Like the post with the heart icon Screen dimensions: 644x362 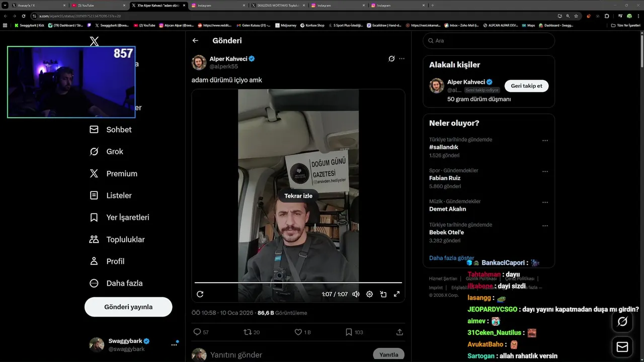coord(302,332)
